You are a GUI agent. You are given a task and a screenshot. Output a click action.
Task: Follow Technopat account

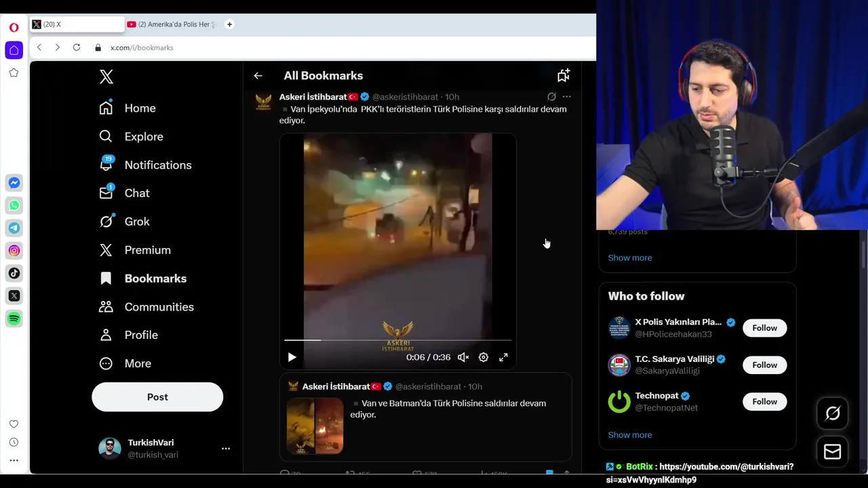point(764,402)
